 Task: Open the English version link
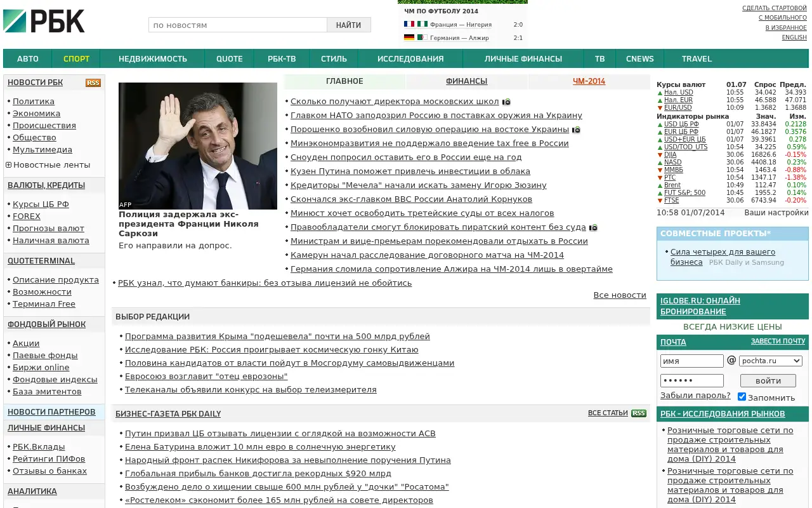point(794,37)
